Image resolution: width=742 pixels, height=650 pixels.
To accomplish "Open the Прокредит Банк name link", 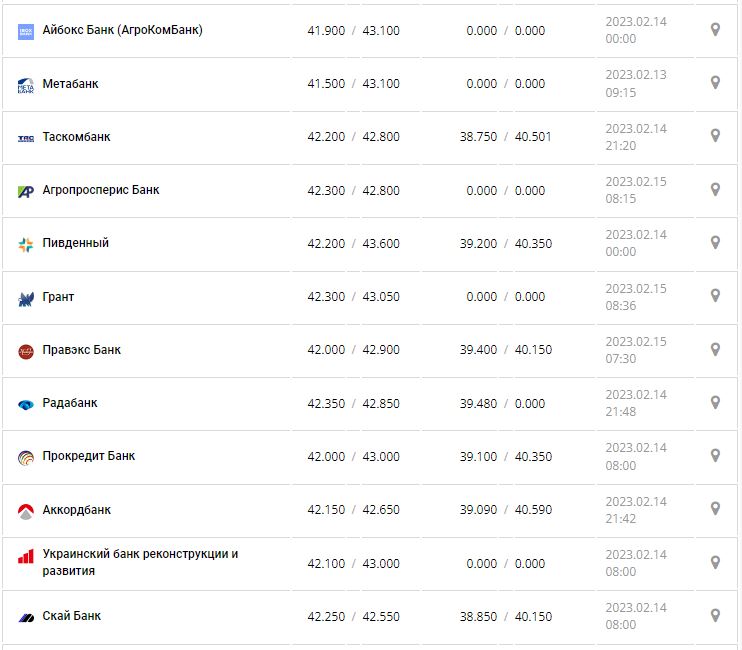I will [89, 456].
